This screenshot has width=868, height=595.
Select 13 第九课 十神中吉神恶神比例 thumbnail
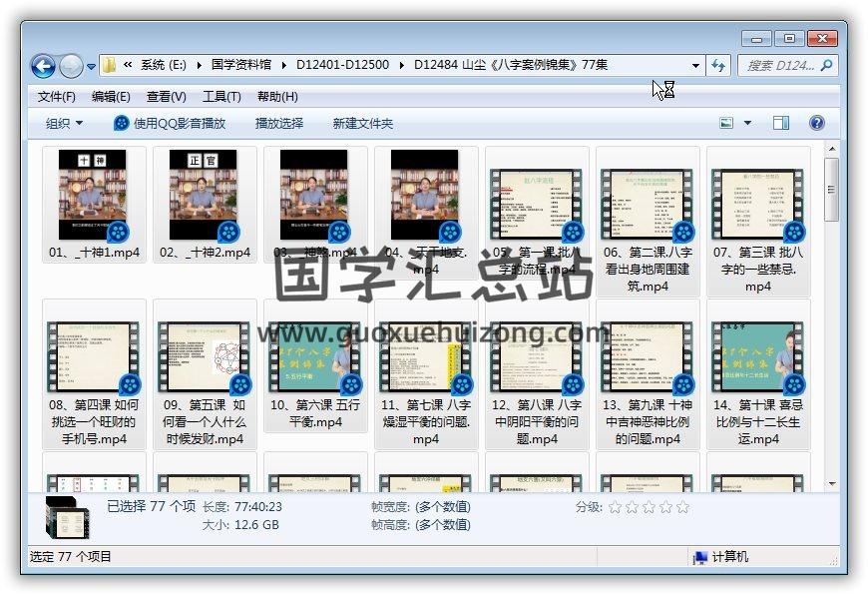[648, 357]
